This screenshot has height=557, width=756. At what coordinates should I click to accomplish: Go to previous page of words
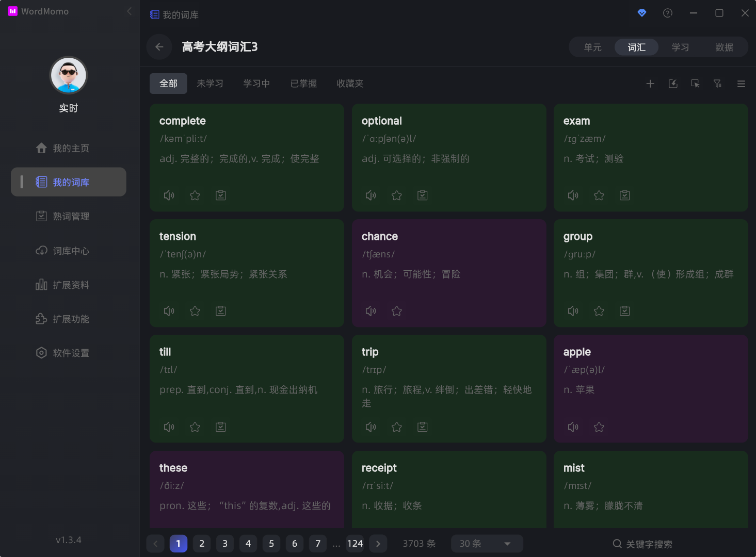point(155,544)
